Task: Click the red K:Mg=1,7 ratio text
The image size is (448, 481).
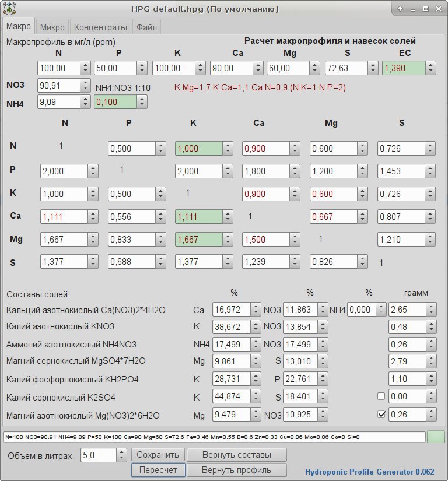Action: pos(260,87)
